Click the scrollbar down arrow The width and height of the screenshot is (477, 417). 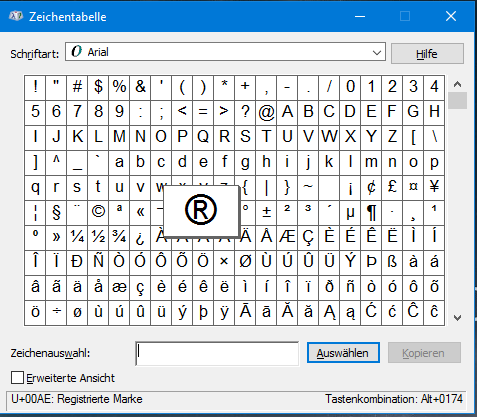pyautogui.click(x=457, y=318)
